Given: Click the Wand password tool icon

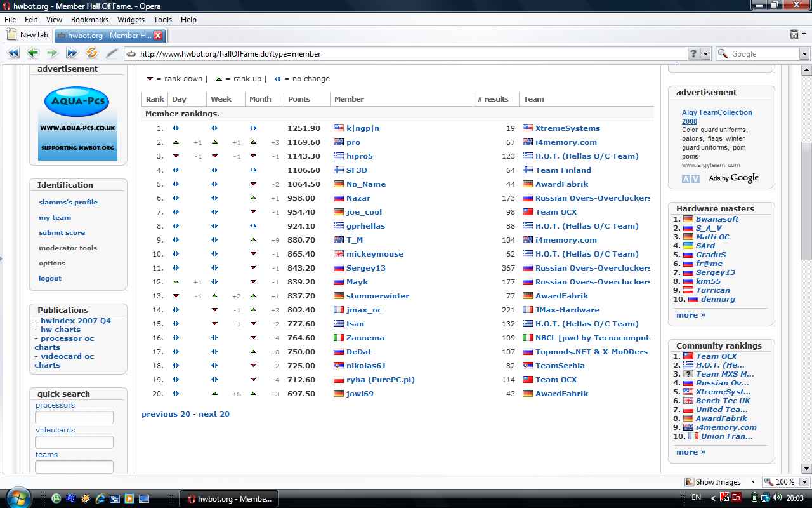Looking at the screenshot, I should pos(112,53).
